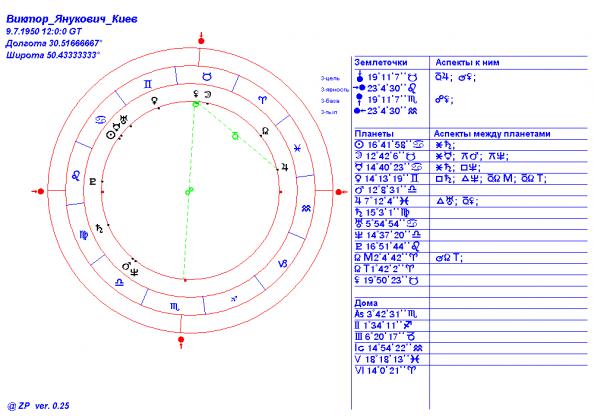Click the Uranus position row 5°54'54''
The width and height of the screenshot is (594, 416).
(x=386, y=224)
